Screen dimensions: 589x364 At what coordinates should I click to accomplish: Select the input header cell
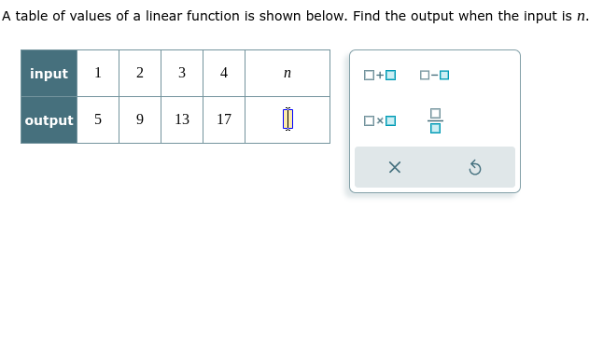49,73
